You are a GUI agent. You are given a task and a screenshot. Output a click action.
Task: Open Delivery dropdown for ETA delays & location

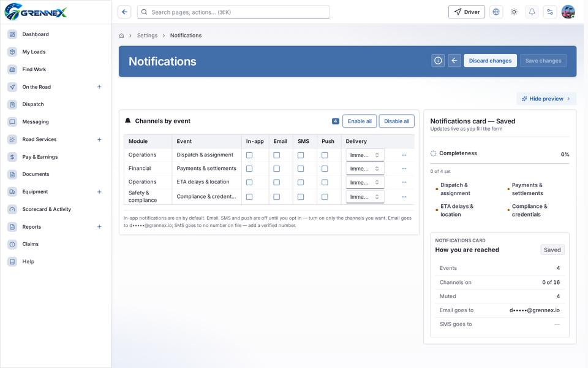click(x=365, y=183)
